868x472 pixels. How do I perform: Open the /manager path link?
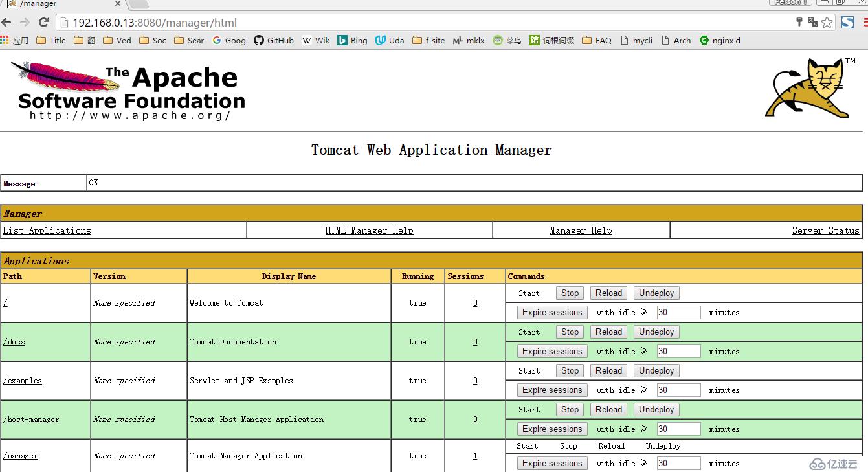coord(20,456)
